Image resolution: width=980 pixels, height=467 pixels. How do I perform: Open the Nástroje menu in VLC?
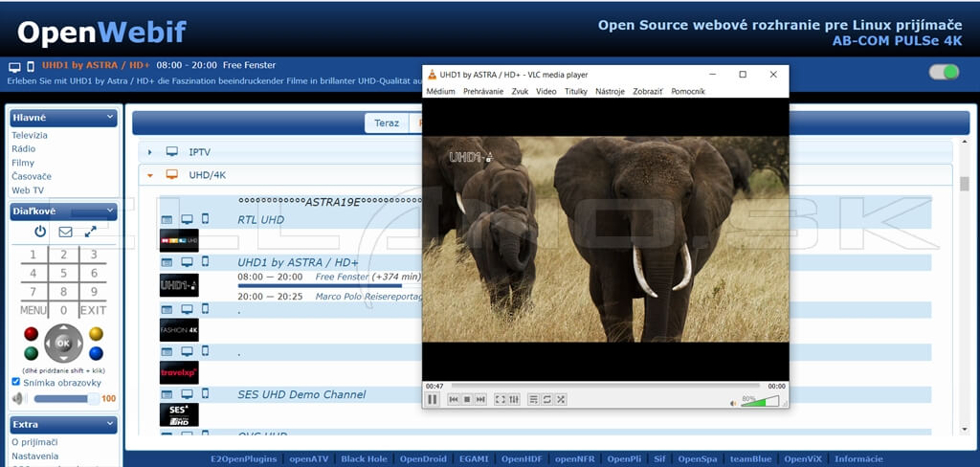(x=610, y=91)
